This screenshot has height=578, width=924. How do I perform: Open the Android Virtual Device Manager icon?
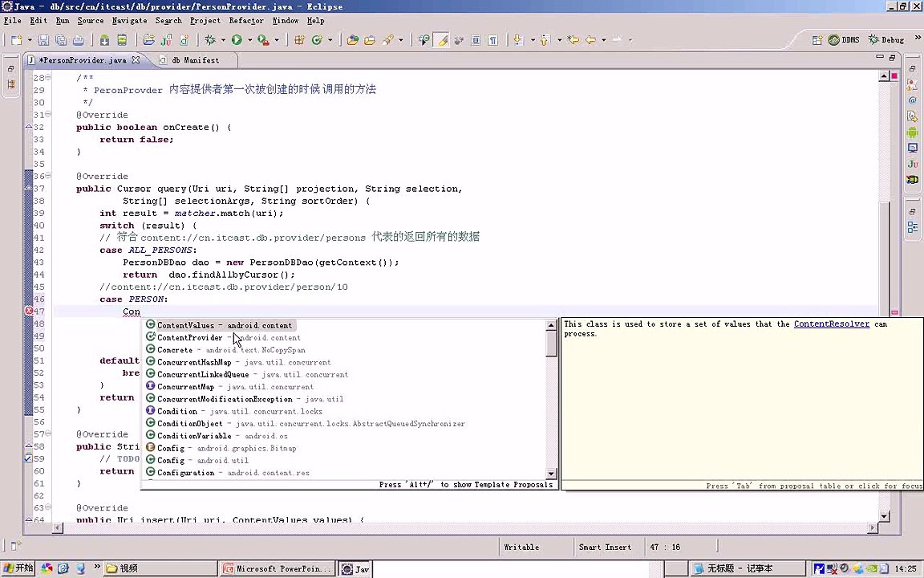122,40
